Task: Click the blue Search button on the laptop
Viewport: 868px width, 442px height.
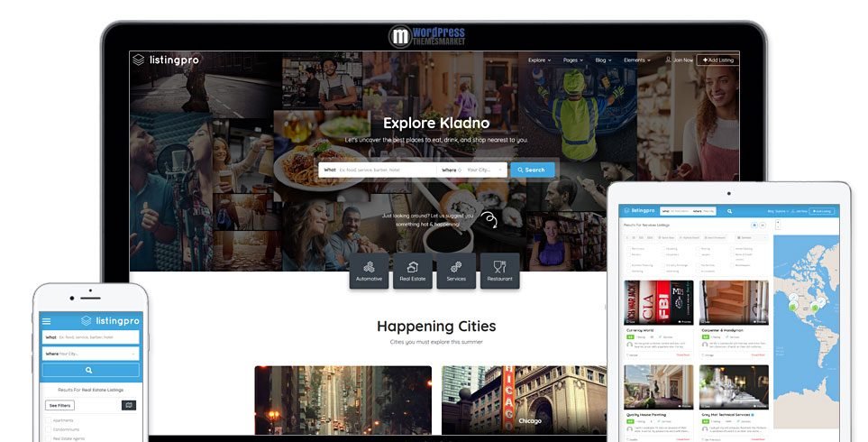Action: coord(532,170)
